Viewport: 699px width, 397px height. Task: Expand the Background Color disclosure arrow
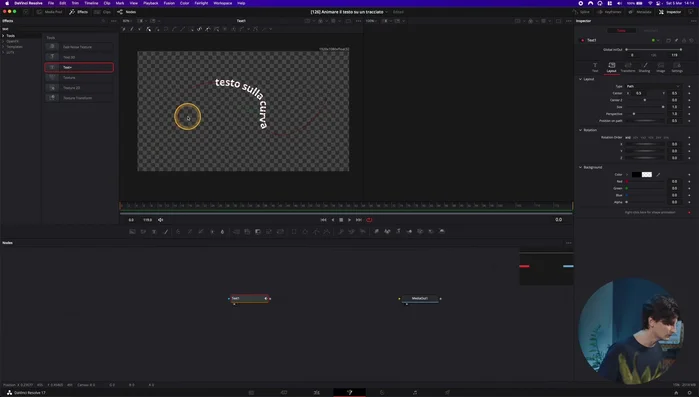[627, 175]
